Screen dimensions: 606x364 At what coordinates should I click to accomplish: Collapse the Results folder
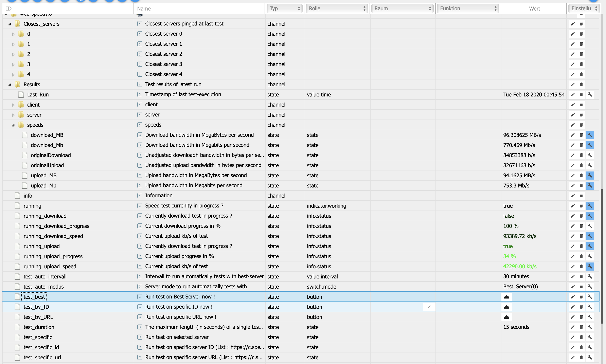pyautogui.click(x=10, y=85)
